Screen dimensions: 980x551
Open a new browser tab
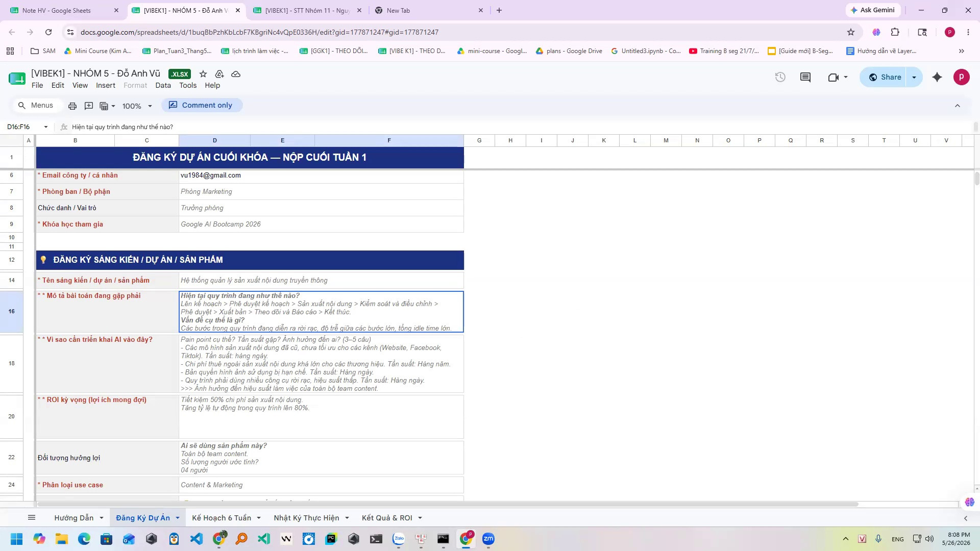pyautogui.click(x=499, y=10)
